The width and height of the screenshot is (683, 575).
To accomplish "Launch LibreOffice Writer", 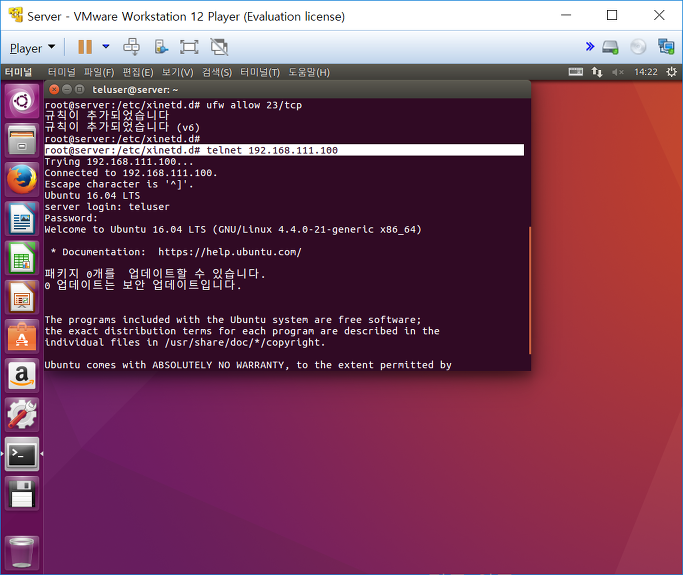I will click(22, 219).
